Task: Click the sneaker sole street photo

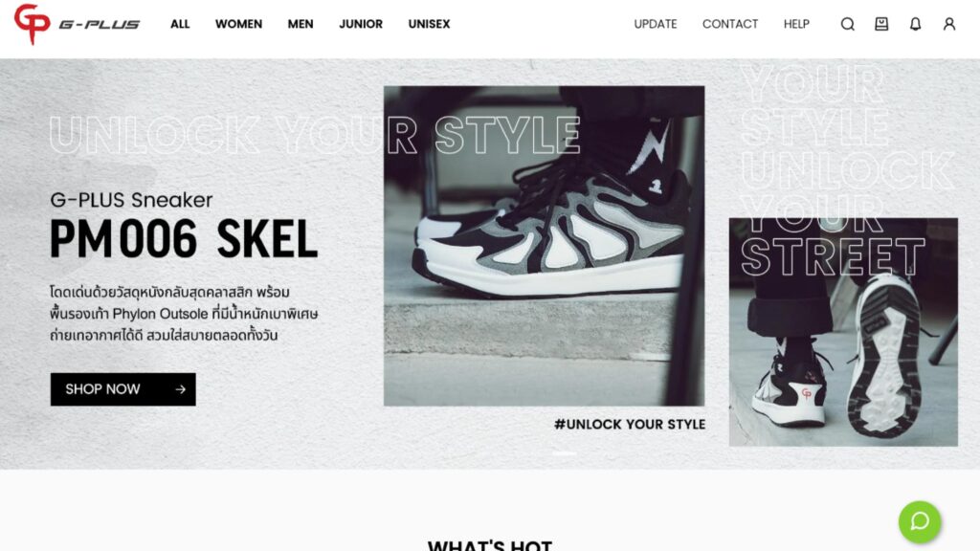Action: (843, 332)
